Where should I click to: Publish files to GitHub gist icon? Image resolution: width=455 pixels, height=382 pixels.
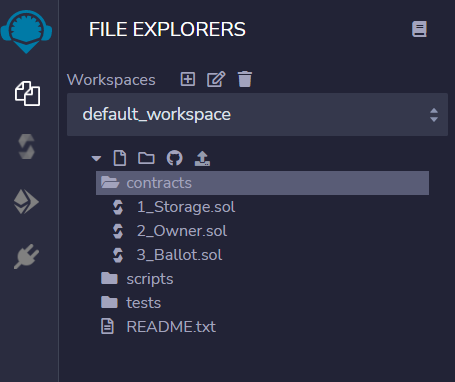click(x=175, y=158)
